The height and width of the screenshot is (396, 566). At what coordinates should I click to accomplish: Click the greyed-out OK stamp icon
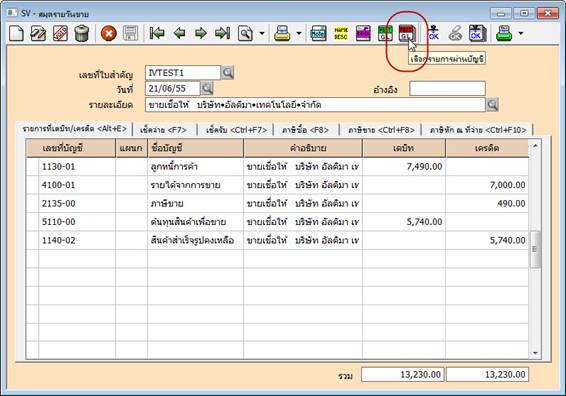(x=455, y=34)
